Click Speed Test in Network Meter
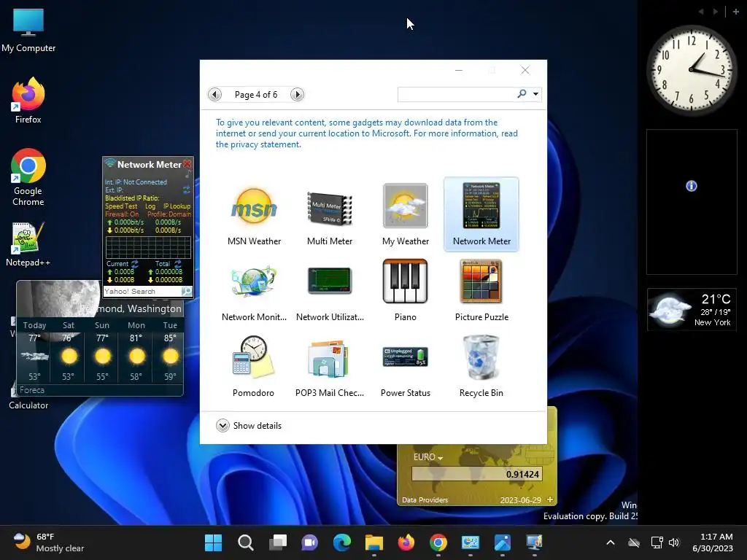 [x=121, y=206]
